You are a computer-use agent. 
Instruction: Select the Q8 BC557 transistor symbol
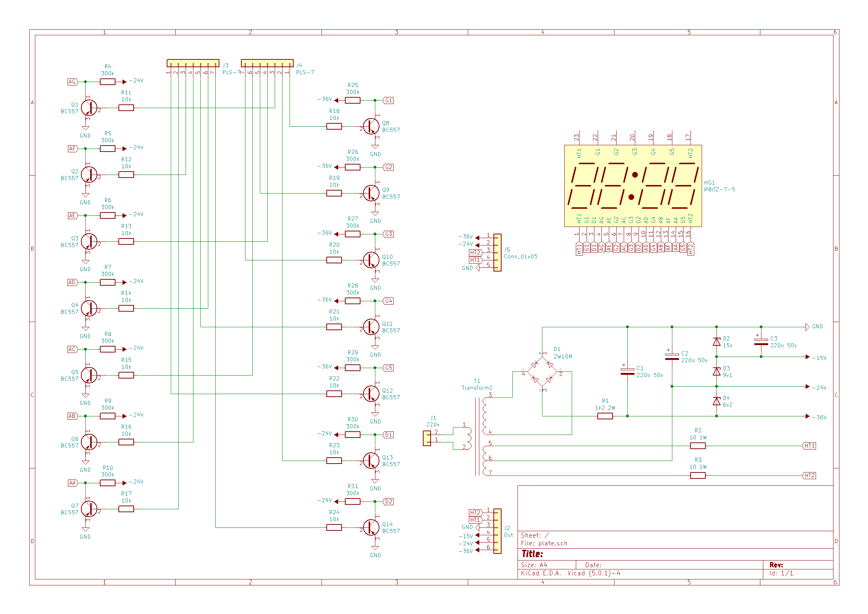371,126
